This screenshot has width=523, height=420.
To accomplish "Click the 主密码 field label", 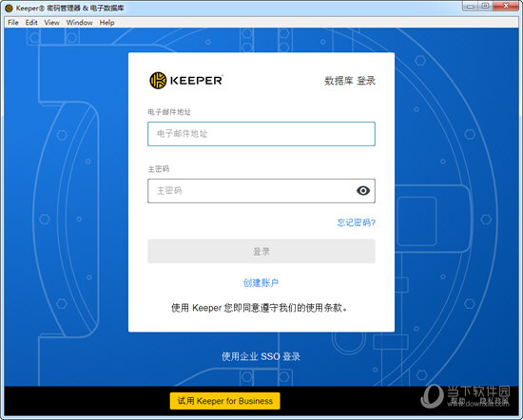I will point(159,169).
